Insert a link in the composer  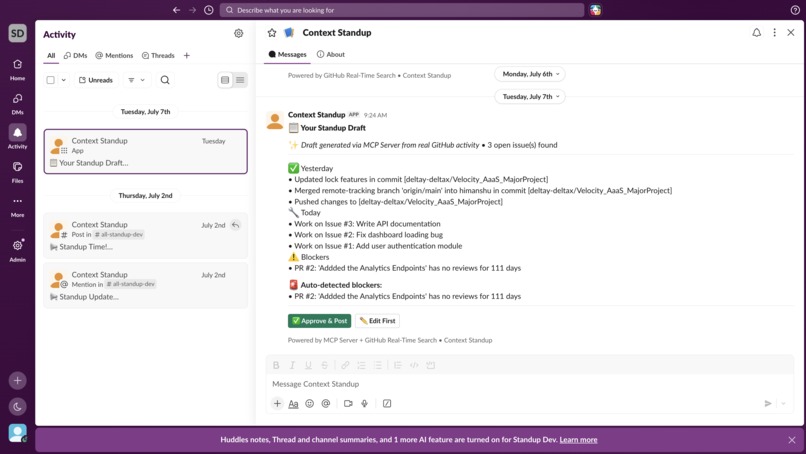(x=345, y=365)
